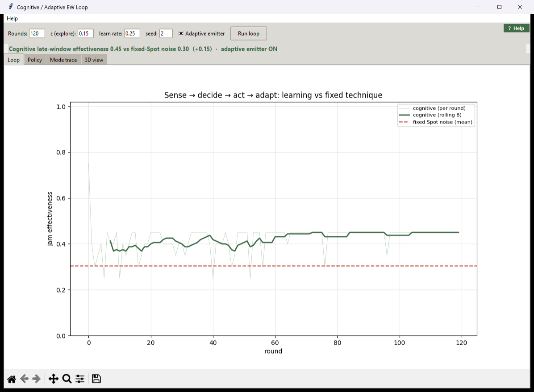This screenshot has height=392, width=534.
Task: Go back to previous plot view
Action: pyautogui.click(x=24, y=379)
